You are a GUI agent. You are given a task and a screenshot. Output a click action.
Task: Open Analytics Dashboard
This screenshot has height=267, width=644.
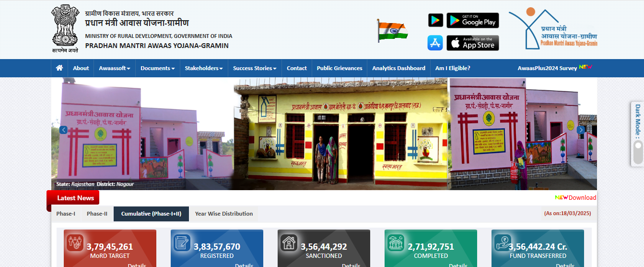(x=398, y=68)
